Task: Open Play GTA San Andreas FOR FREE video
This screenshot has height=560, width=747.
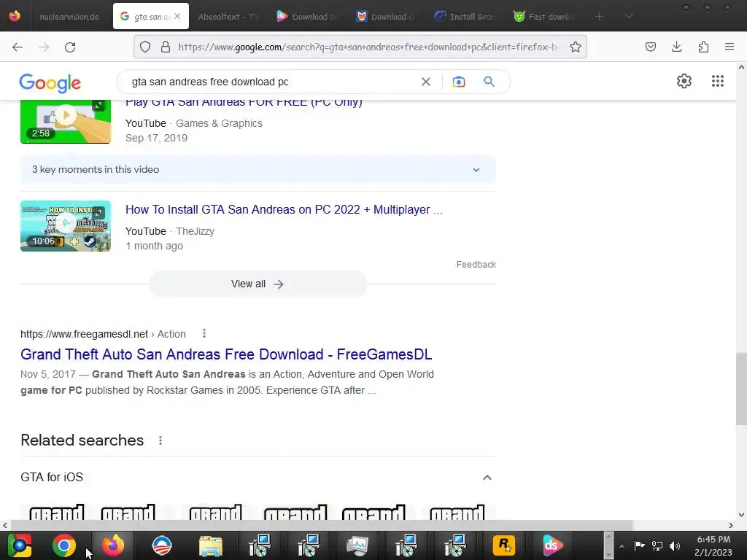Action: click(244, 102)
